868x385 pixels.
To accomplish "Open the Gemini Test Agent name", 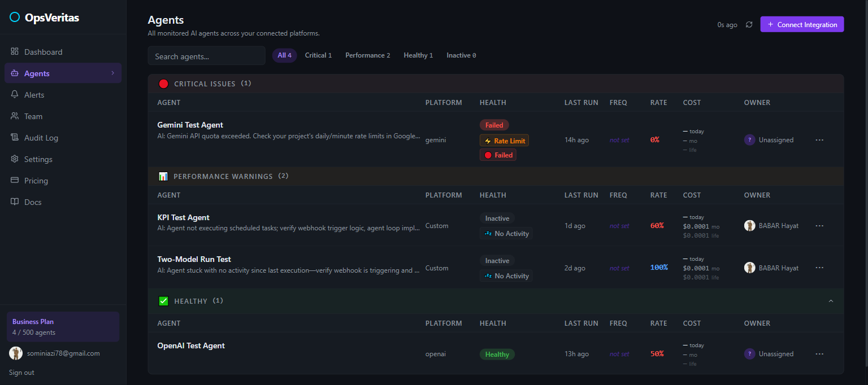I will [x=190, y=125].
